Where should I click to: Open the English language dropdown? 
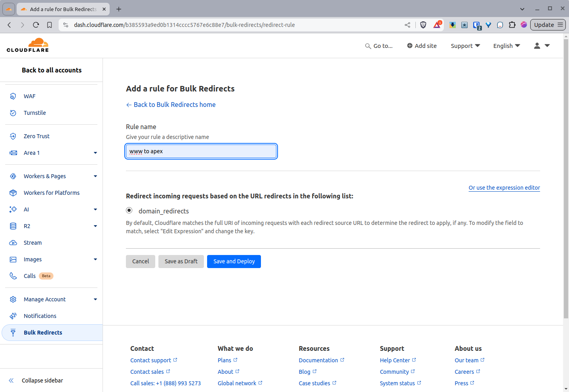click(x=506, y=46)
